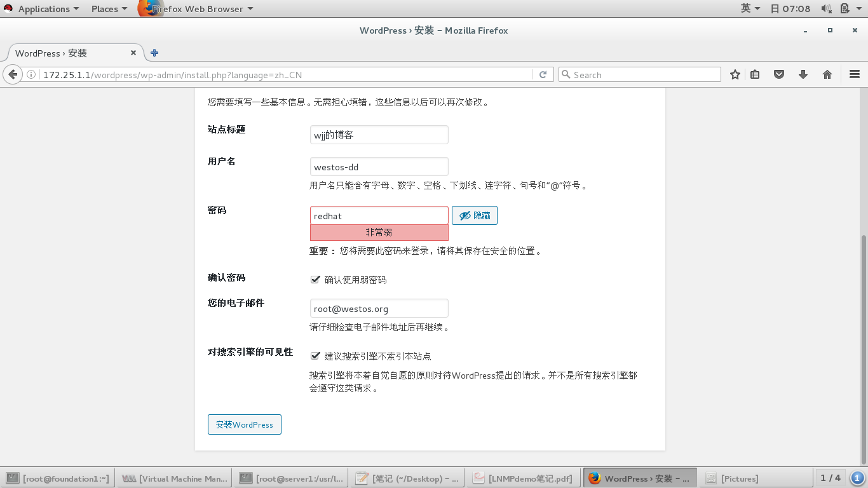
Task: Switch to root@foundation1 terminal in taskbar
Action: (58, 478)
